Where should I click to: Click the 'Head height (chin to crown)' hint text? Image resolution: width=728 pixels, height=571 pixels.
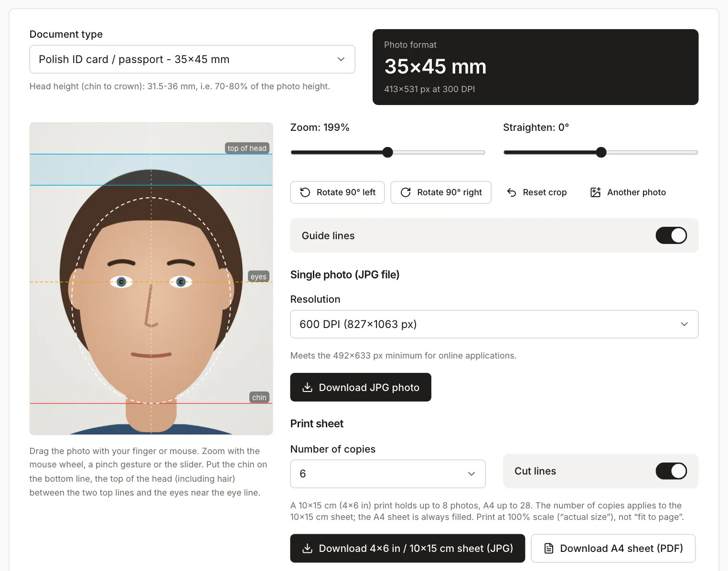coord(180,86)
